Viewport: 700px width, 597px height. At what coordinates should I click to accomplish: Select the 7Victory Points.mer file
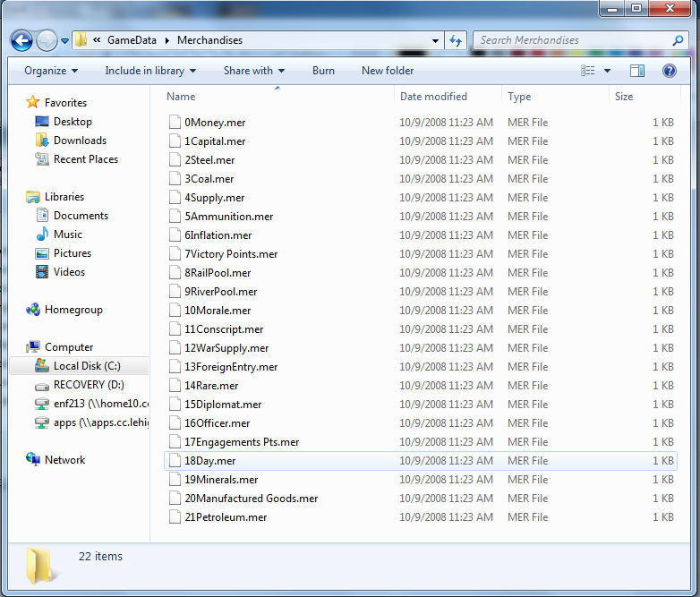[231, 254]
